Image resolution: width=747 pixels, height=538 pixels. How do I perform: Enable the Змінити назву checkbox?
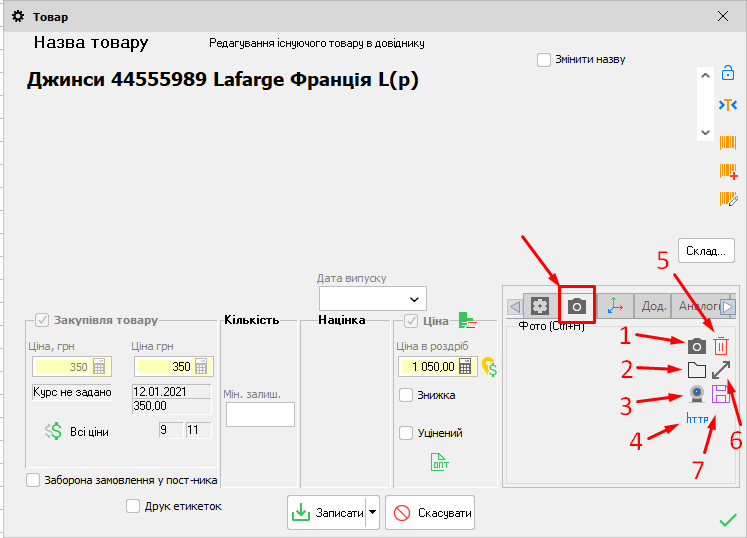tap(544, 59)
